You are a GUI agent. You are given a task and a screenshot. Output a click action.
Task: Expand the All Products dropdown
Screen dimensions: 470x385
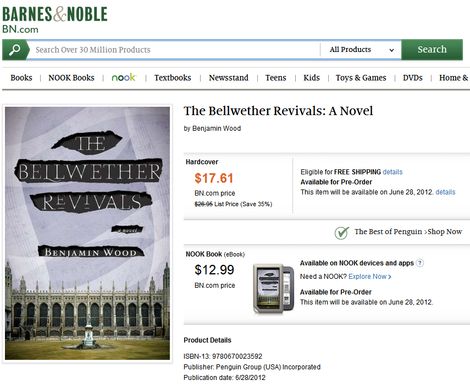click(x=361, y=50)
